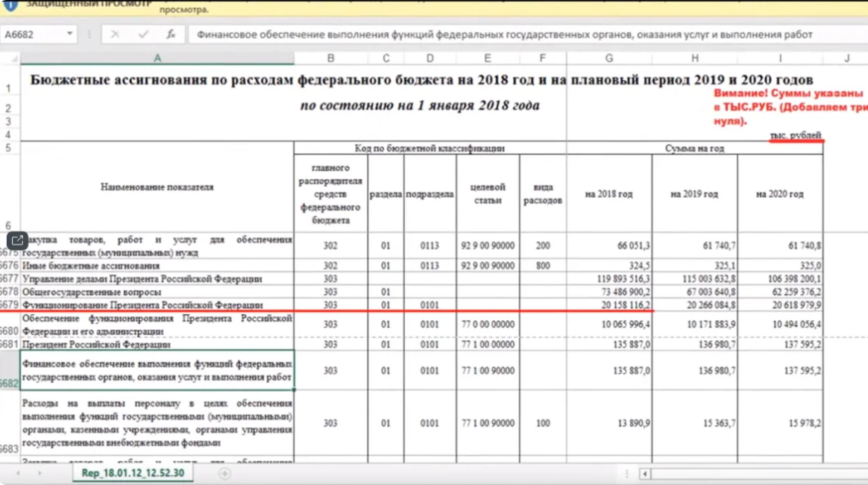The width and height of the screenshot is (868, 485).
Task: Select column H header
Action: pos(695,58)
